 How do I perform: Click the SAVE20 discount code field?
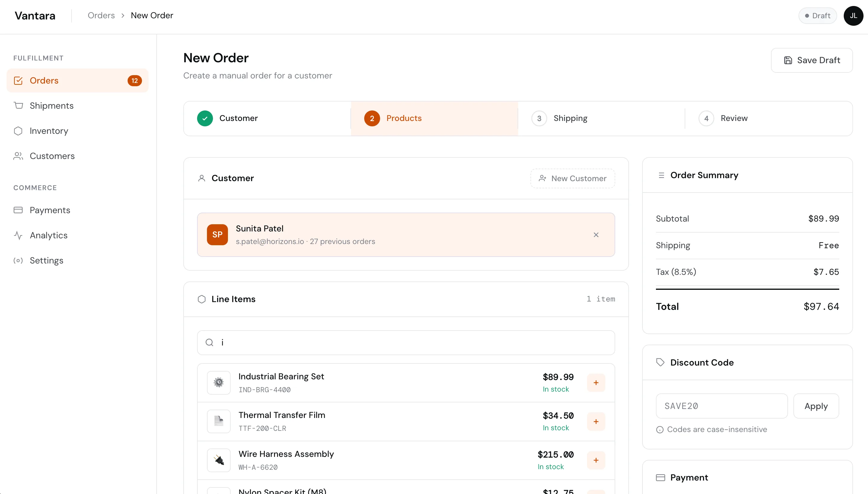click(x=722, y=406)
